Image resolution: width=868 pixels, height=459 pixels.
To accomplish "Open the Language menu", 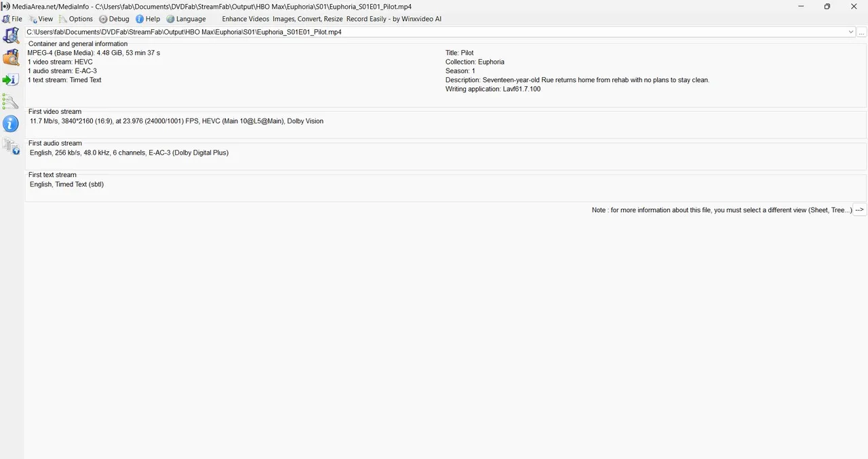I will (186, 19).
